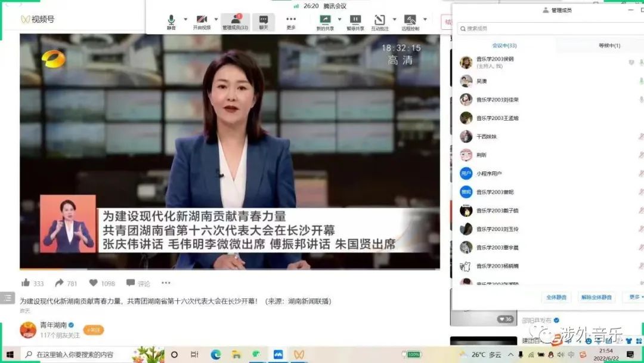Screen dimensions: 644x363
Task: Open Cortana circle on taskbar
Action: coord(174,355)
